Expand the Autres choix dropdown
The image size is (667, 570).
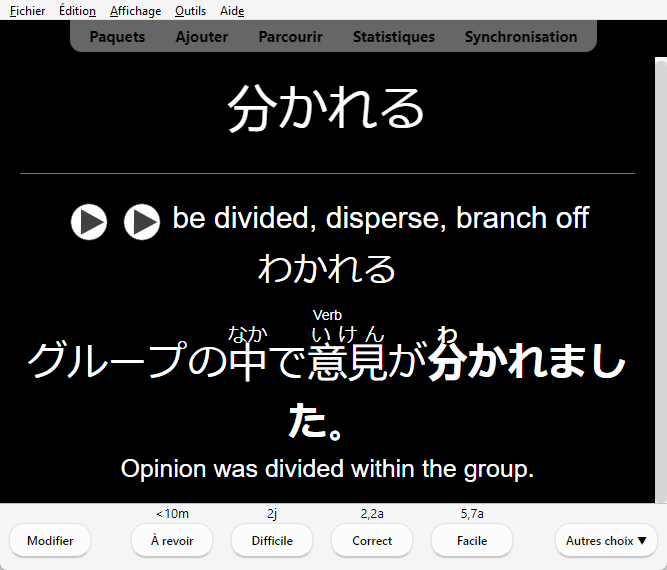click(606, 541)
